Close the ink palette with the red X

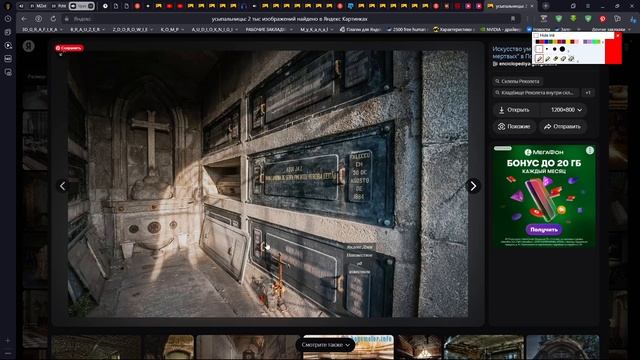coord(618,36)
